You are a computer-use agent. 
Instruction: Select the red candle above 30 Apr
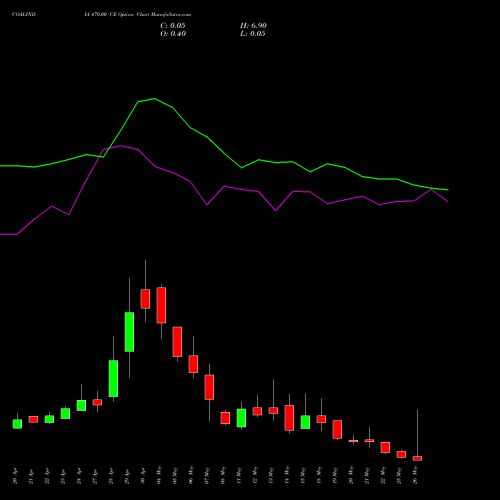click(145, 299)
